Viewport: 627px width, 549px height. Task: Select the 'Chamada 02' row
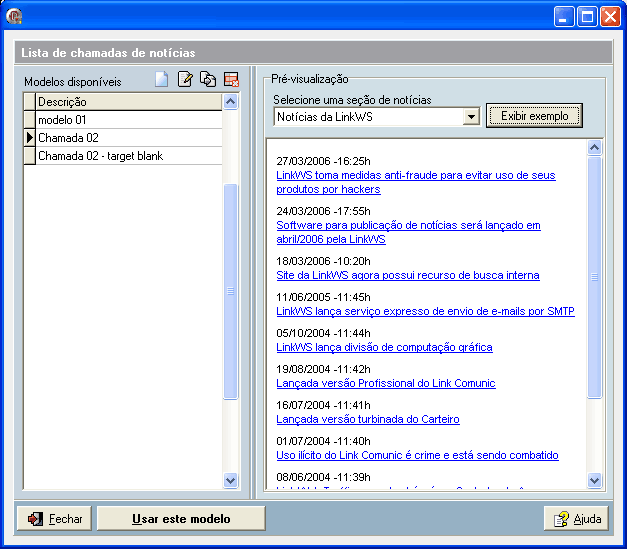[129, 138]
